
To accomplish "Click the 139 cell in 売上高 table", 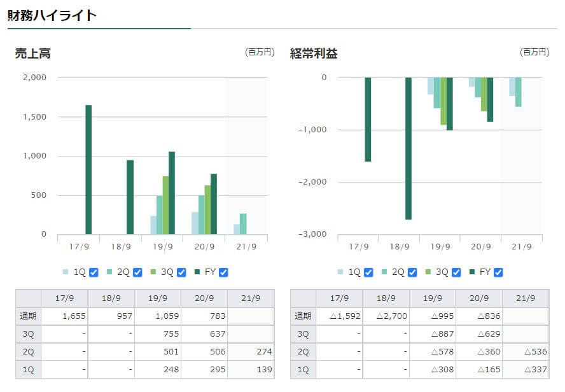I will click(251, 370).
